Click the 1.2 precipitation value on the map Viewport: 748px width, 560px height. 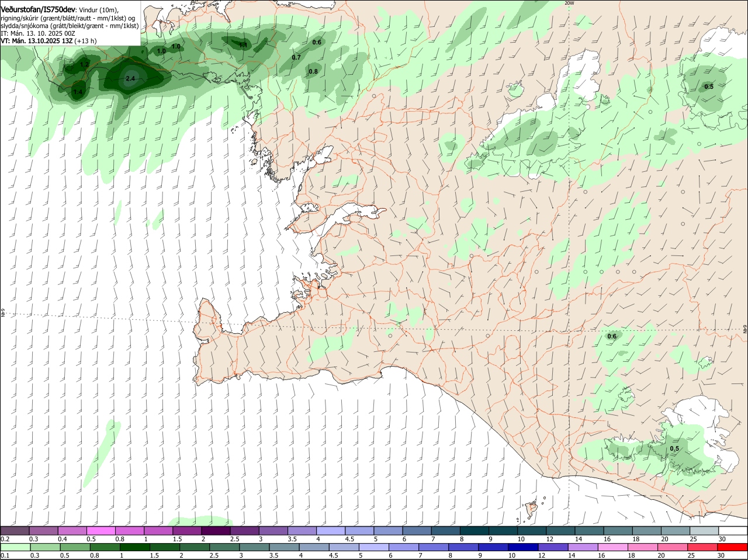84,65
